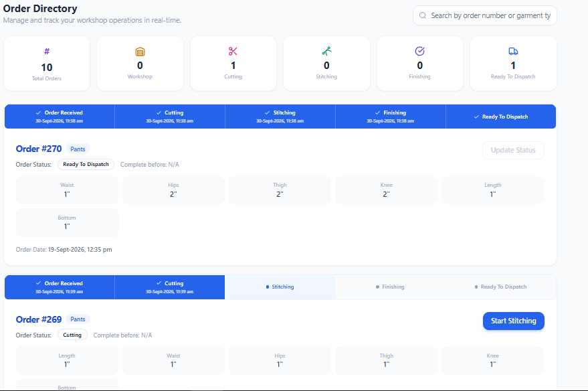The image size is (588, 391).
Task: Select Order Received step of Order #269
Action: pyautogui.click(x=60, y=287)
